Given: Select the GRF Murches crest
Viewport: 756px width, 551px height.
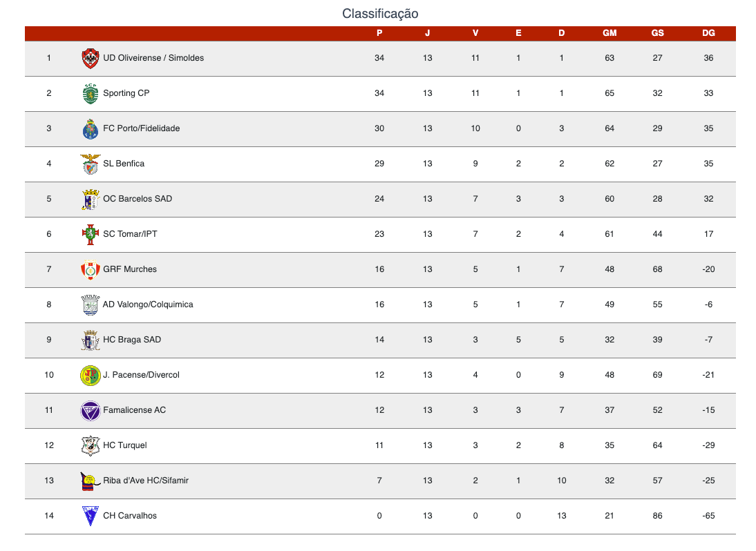Looking at the screenshot, I should point(90,269).
